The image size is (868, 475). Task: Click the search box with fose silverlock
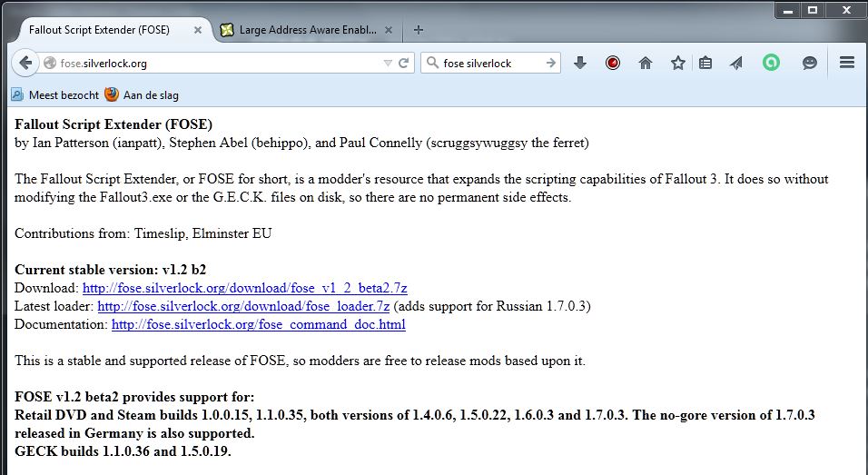491,63
